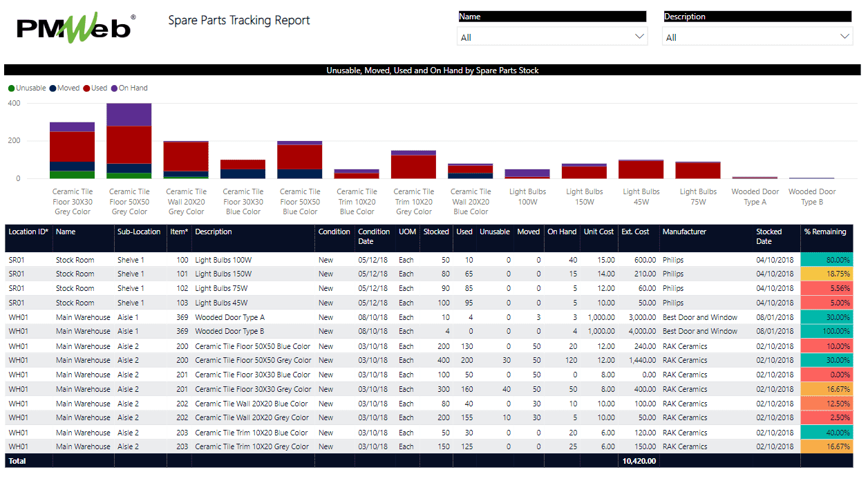Click the 80.00% remaining cell
868x481 pixels.
[x=827, y=260]
